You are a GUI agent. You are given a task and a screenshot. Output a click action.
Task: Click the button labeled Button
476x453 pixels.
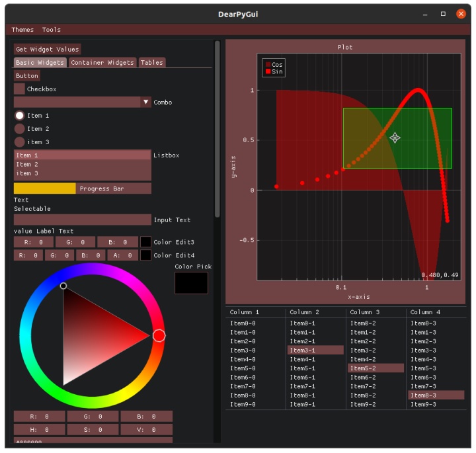coord(26,76)
